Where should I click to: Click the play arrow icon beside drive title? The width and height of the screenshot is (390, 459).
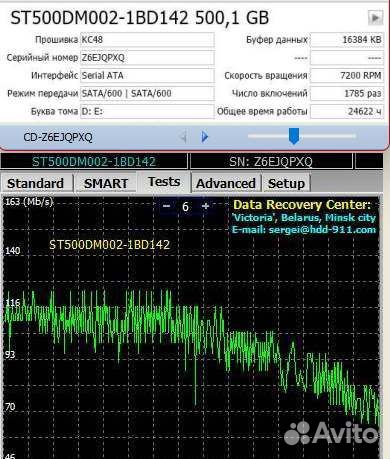tap(375, 17)
